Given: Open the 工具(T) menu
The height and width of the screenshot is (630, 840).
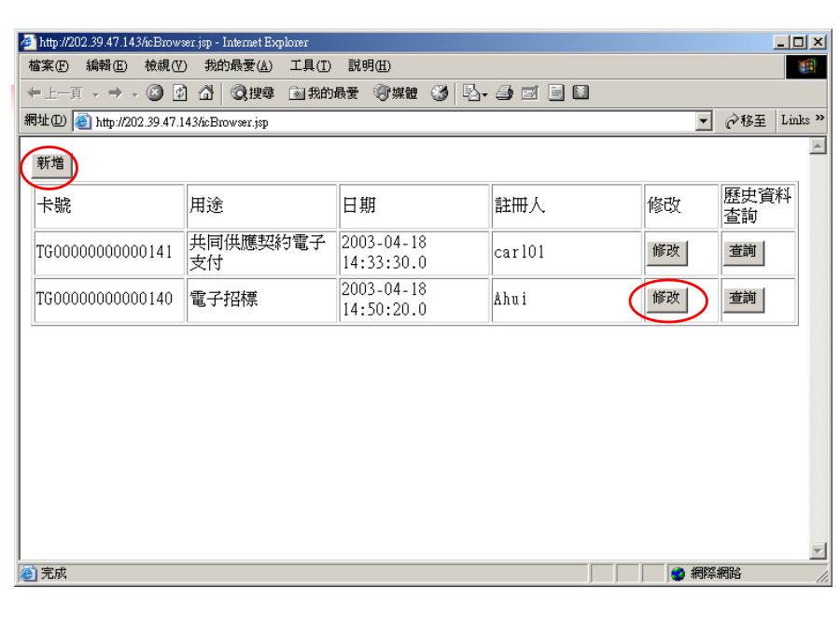Looking at the screenshot, I should click(x=310, y=66).
